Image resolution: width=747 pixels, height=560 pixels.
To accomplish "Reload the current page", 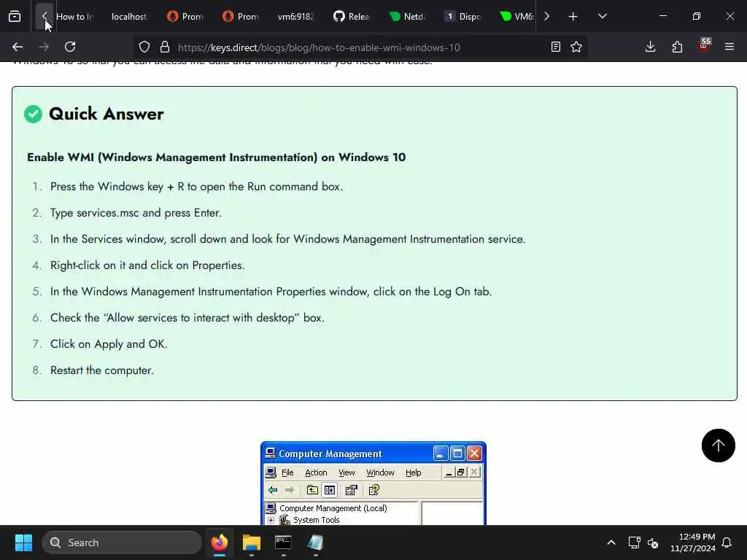I will [x=70, y=47].
